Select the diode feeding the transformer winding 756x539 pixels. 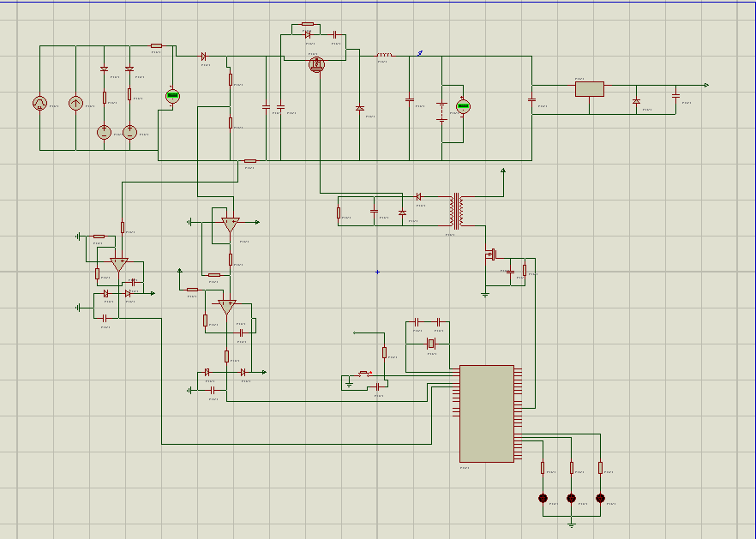[x=418, y=197]
